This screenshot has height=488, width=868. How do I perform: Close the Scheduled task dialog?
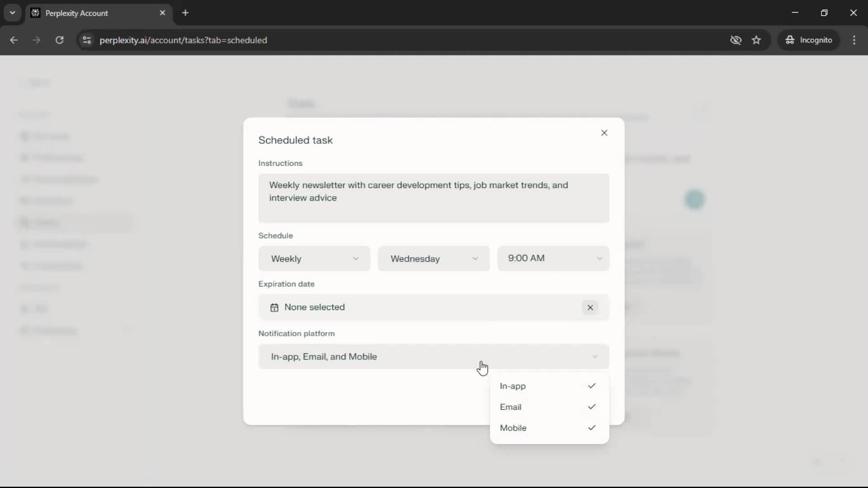pyautogui.click(x=604, y=133)
